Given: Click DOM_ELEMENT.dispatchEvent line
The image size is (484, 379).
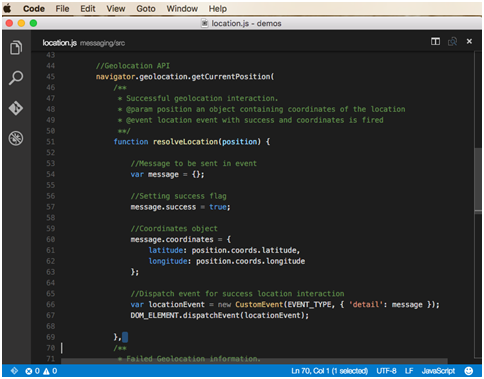Looking at the screenshot, I should point(219,315).
